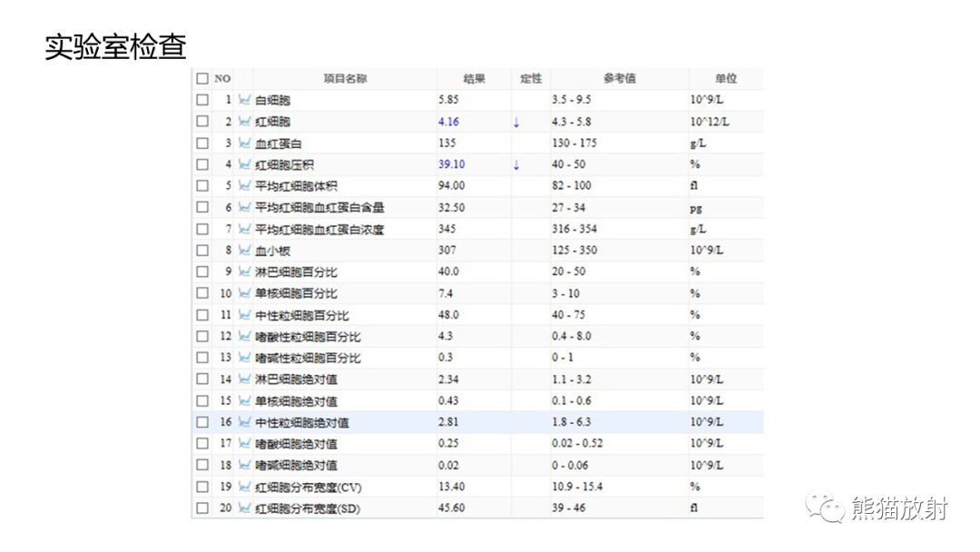Open trend chart icon for 红细胞 row
The height and width of the screenshot is (552, 980).
click(244, 122)
